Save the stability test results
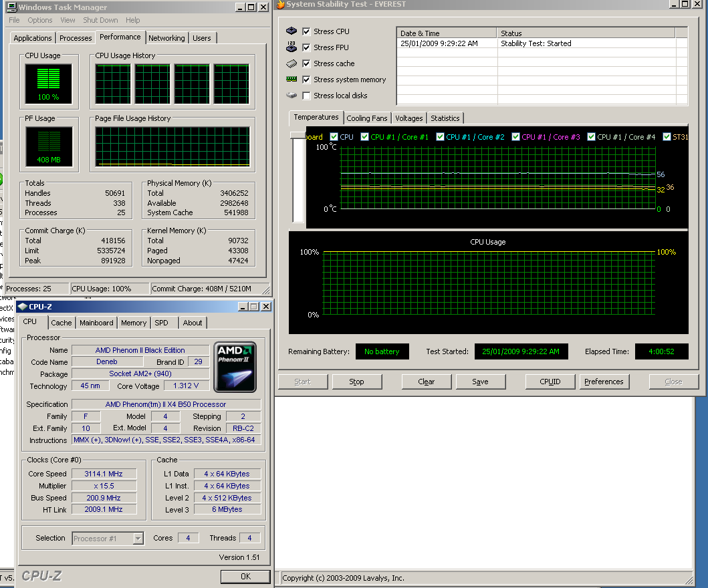 (x=481, y=382)
